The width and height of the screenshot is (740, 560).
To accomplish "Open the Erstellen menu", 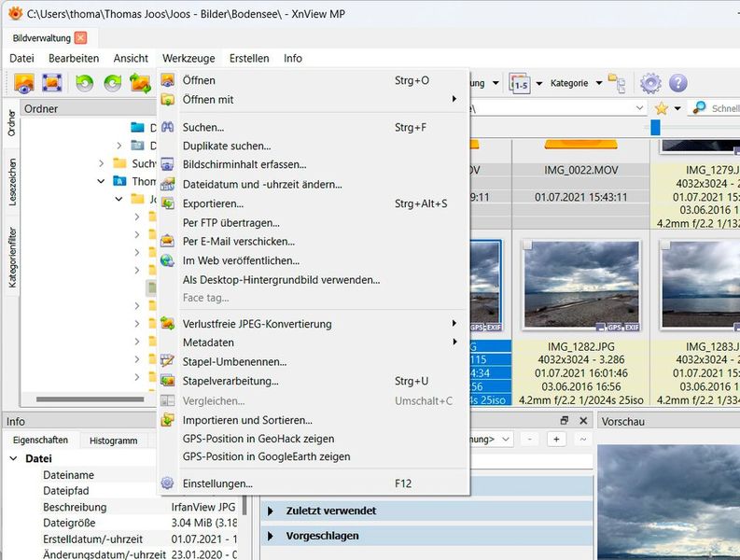I will (249, 58).
